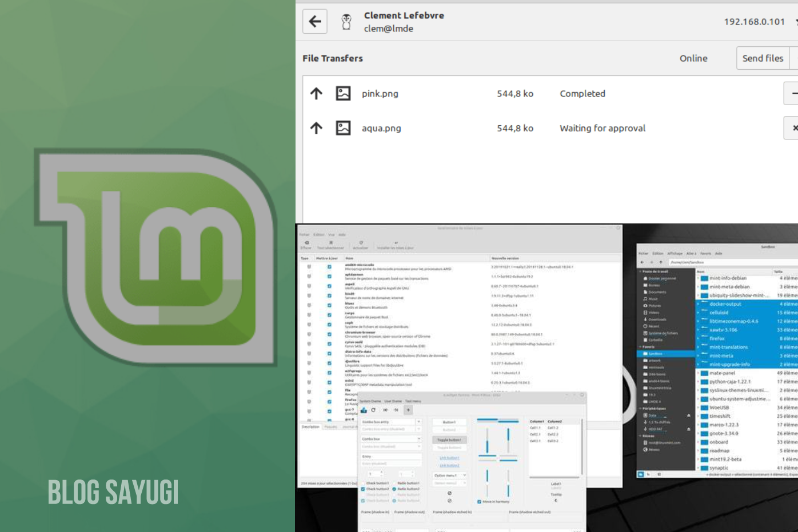This screenshot has height=532, width=798.
Task: Click the reload icon in widget factory toolbar
Action: coord(373,410)
